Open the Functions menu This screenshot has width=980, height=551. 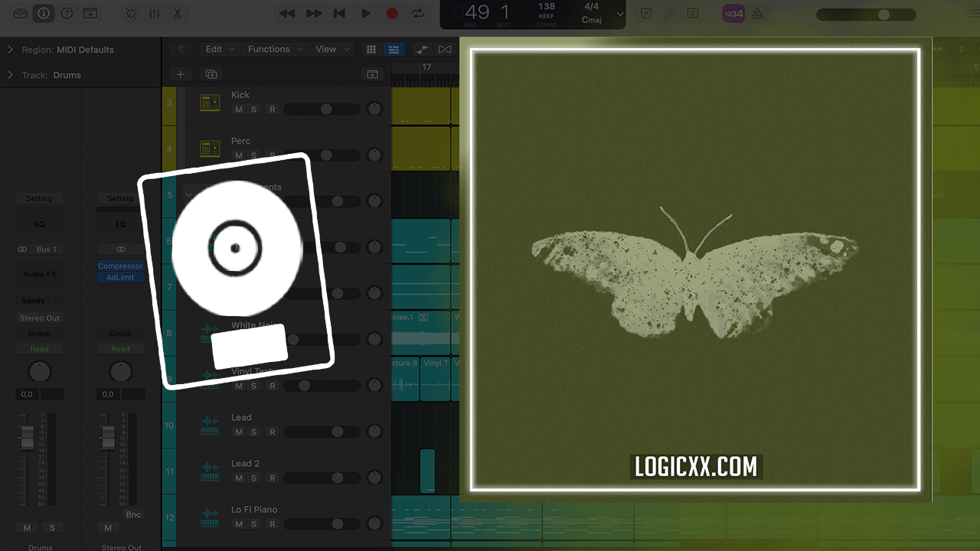pos(269,49)
